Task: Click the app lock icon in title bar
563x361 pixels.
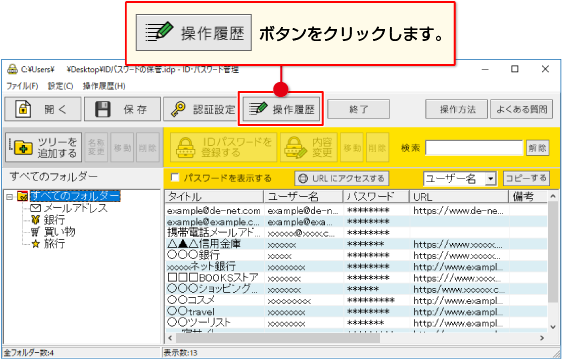Action: point(12,69)
